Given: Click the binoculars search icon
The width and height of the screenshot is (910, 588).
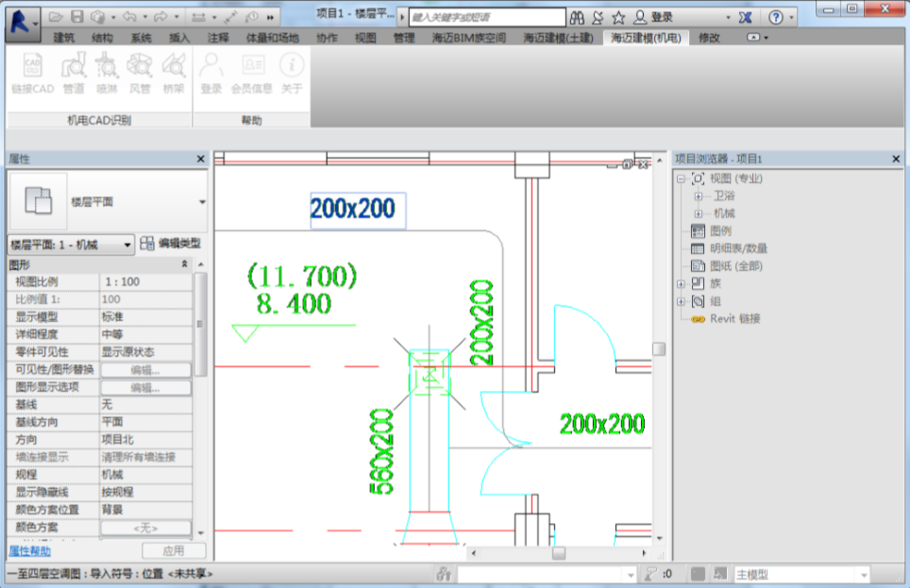Looking at the screenshot, I should (x=577, y=17).
